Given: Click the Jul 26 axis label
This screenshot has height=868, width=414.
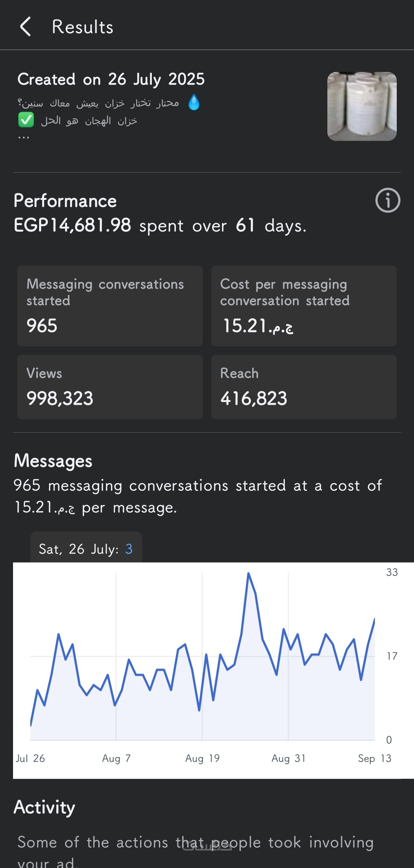Looking at the screenshot, I should click(x=30, y=758).
